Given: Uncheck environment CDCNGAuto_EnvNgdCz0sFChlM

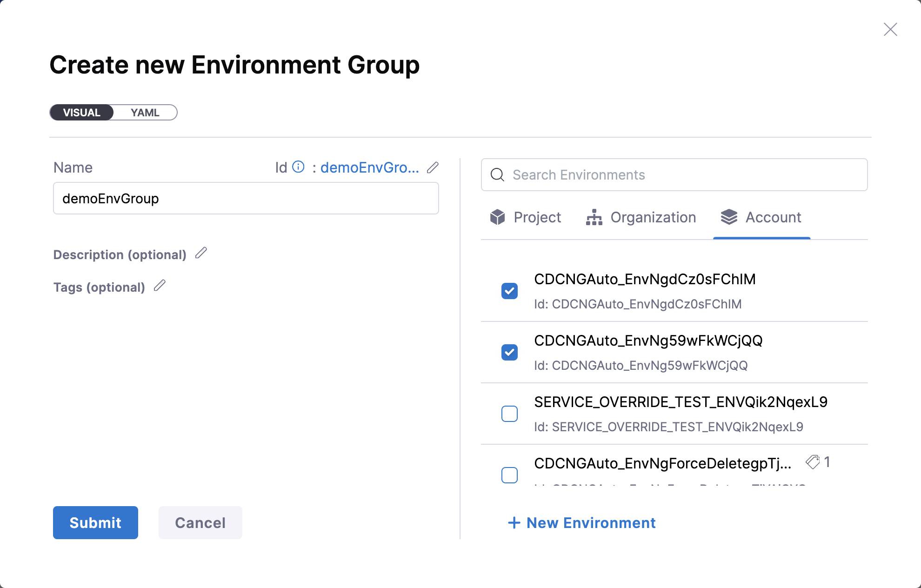Looking at the screenshot, I should pyautogui.click(x=510, y=291).
